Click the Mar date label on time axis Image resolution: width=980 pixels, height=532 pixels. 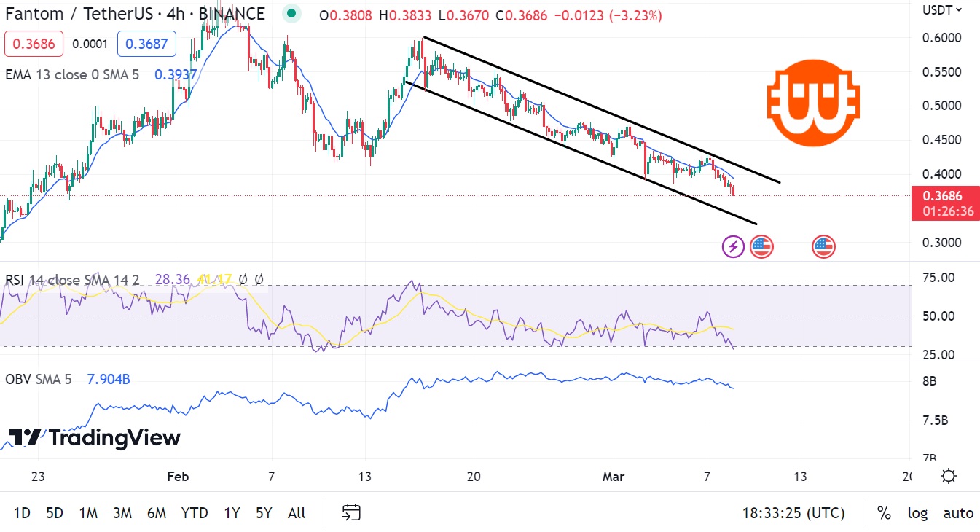(614, 477)
